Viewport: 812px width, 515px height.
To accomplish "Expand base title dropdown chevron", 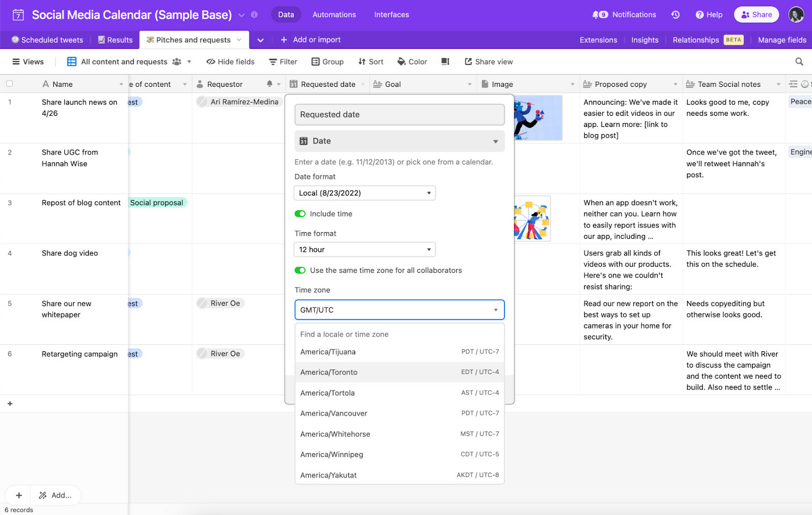I will 242,15.
